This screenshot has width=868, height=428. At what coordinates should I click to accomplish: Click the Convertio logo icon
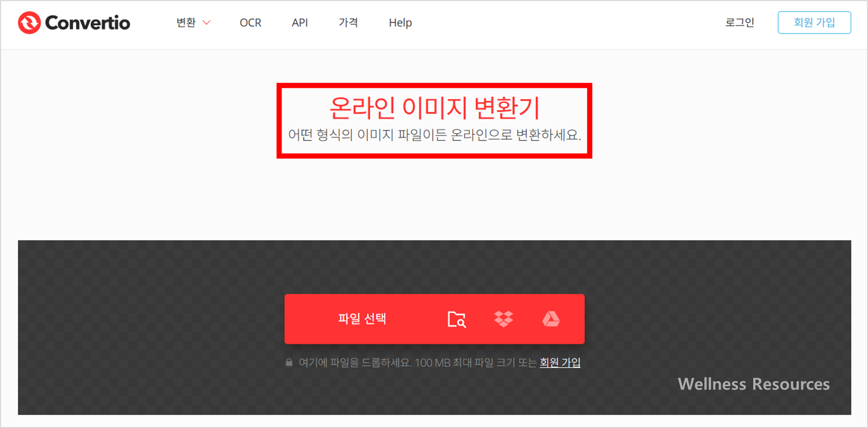29,23
